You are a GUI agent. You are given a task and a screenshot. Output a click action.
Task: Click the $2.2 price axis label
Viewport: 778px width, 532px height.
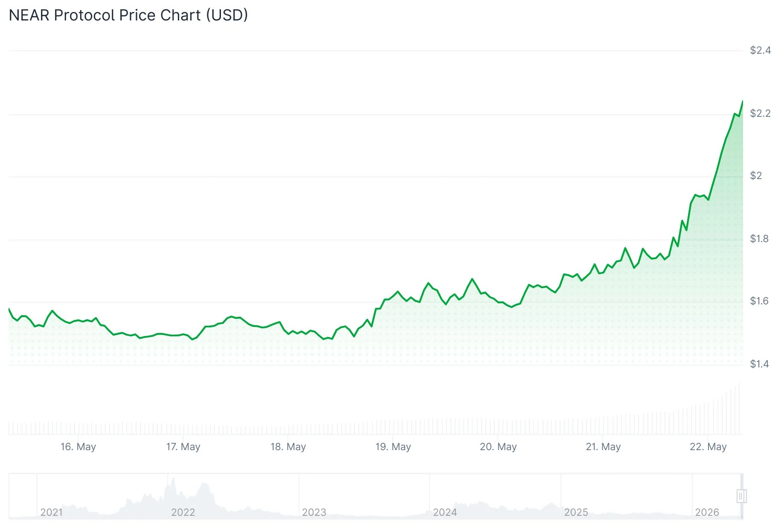(760, 113)
